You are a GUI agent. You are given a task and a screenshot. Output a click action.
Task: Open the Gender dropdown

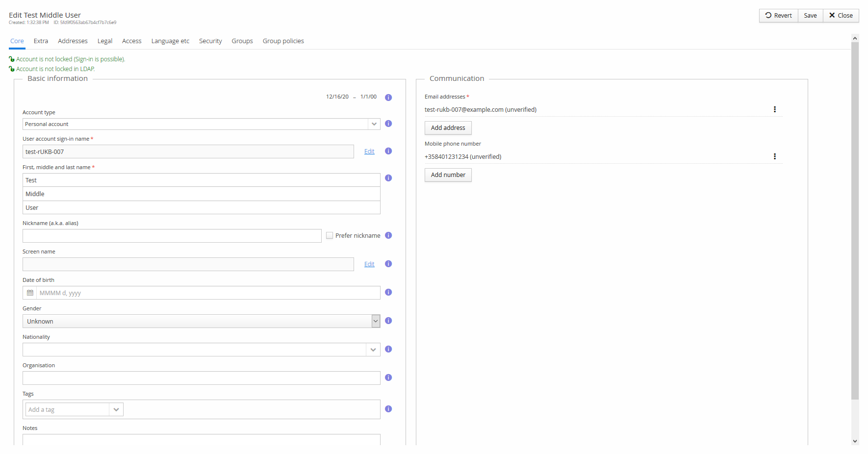click(376, 321)
